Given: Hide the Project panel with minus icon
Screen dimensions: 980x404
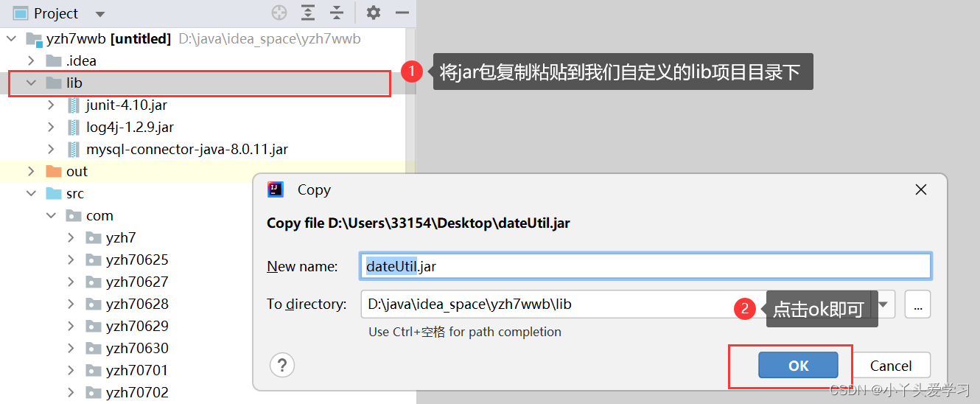Looking at the screenshot, I should (402, 13).
